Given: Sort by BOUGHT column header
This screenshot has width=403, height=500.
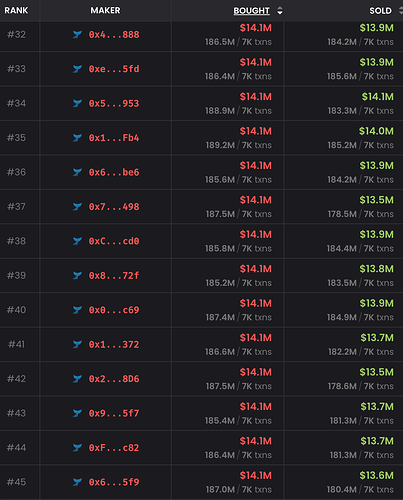Looking at the screenshot, I should pos(251,11).
